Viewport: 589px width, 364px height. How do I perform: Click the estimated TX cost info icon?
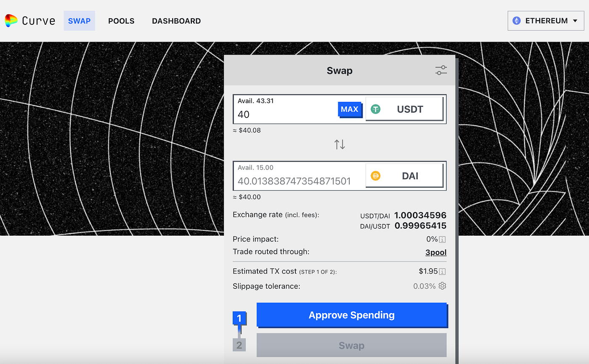click(442, 271)
